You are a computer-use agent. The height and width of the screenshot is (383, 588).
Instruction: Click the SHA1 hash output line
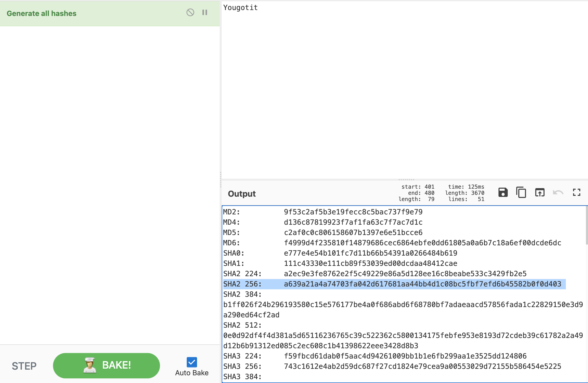(370, 264)
